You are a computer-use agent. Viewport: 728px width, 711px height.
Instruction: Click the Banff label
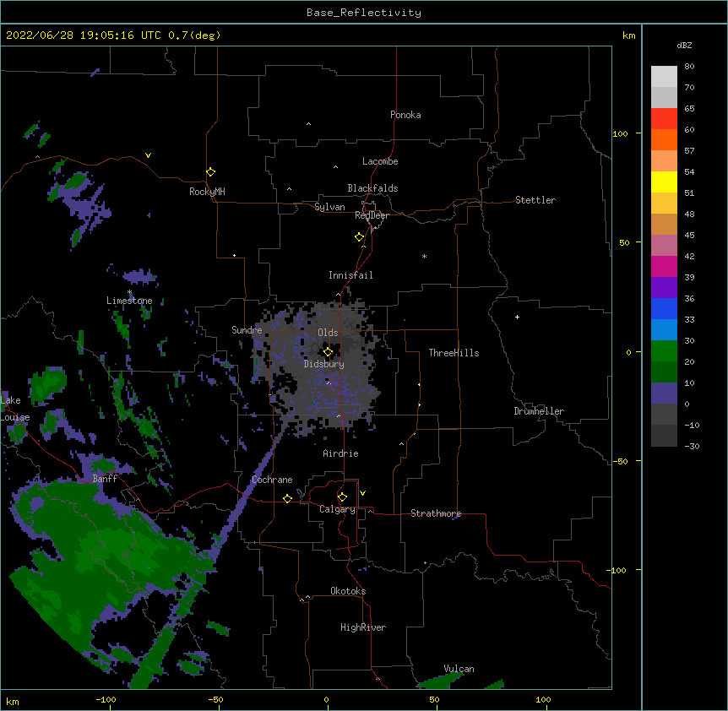(x=105, y=479)
